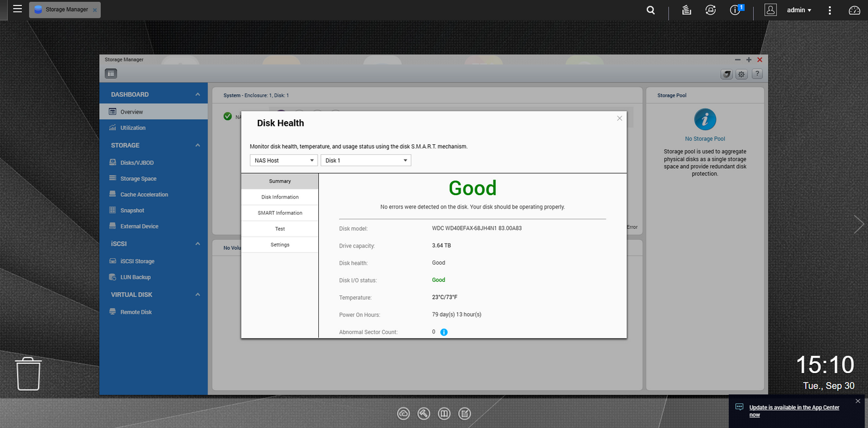Open the main hamburger menu
The width and height of the screenshot is (868, 428).
(x=17, y=9)
